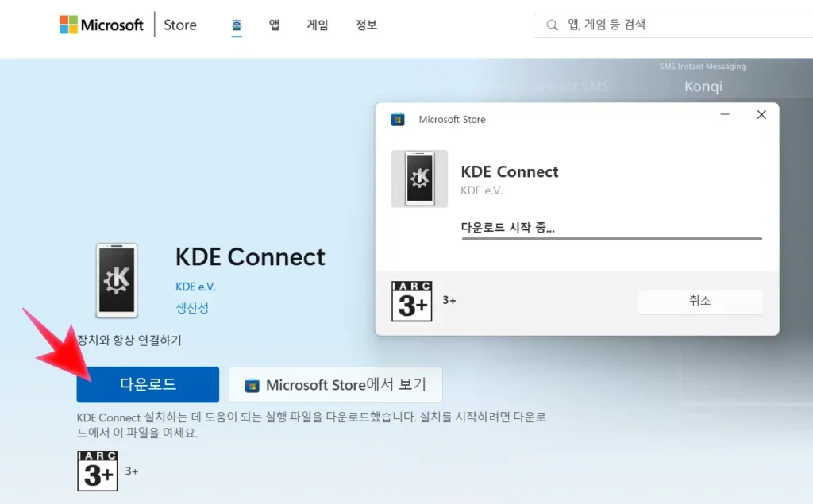Click the KDE Connect app icon on web page
The image size is (813, 504).
point(117,280)
